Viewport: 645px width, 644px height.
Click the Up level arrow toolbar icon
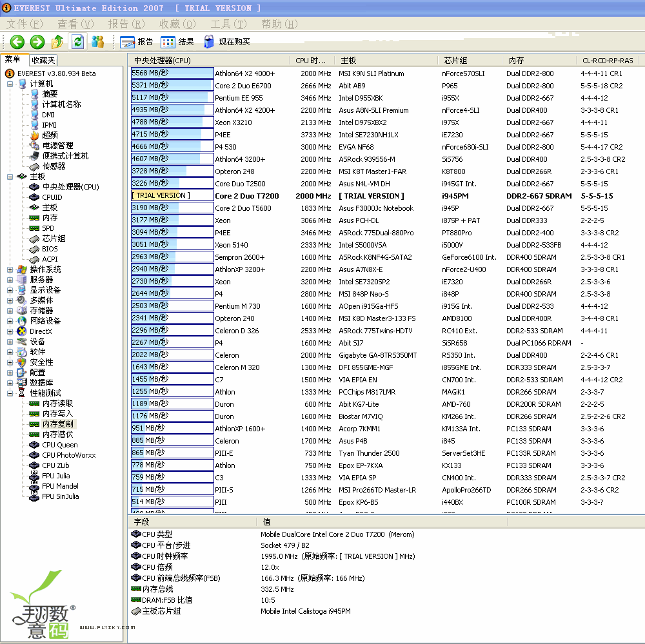57,41
